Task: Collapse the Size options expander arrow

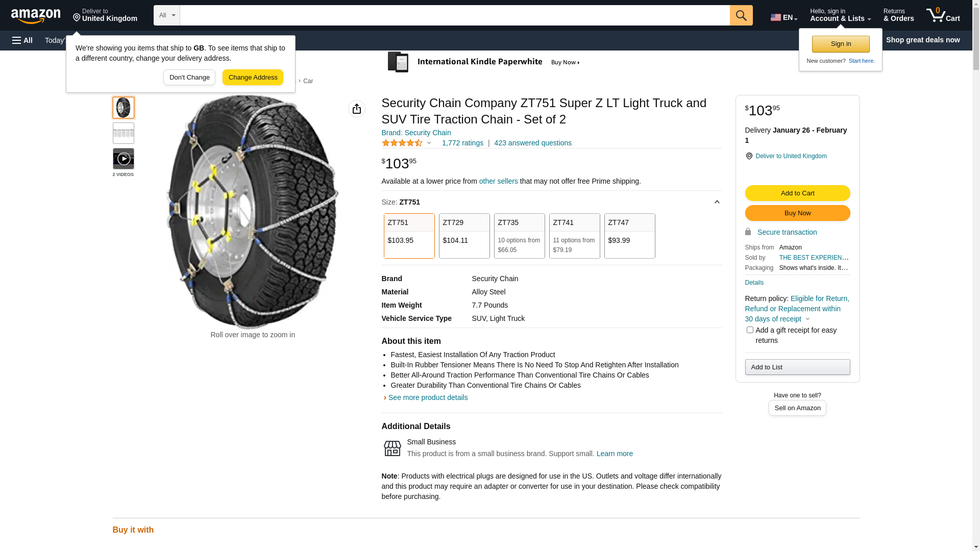Action: point(717,203)
